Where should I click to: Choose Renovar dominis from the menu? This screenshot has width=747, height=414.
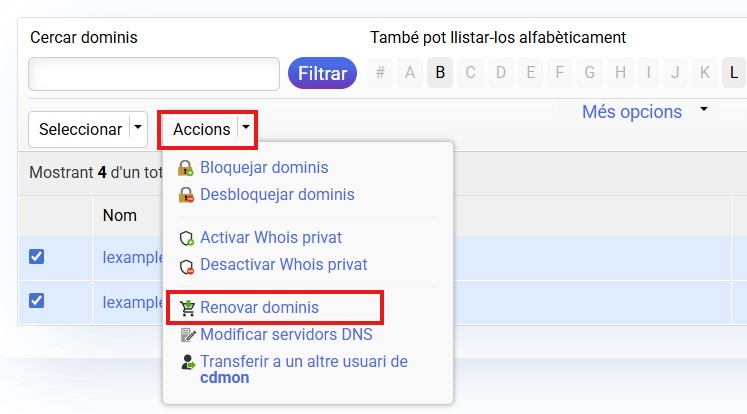tap(259, 308)
